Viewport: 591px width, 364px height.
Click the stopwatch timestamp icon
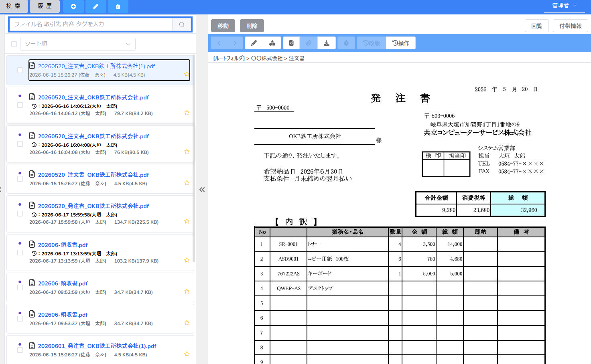click(346, 43)
